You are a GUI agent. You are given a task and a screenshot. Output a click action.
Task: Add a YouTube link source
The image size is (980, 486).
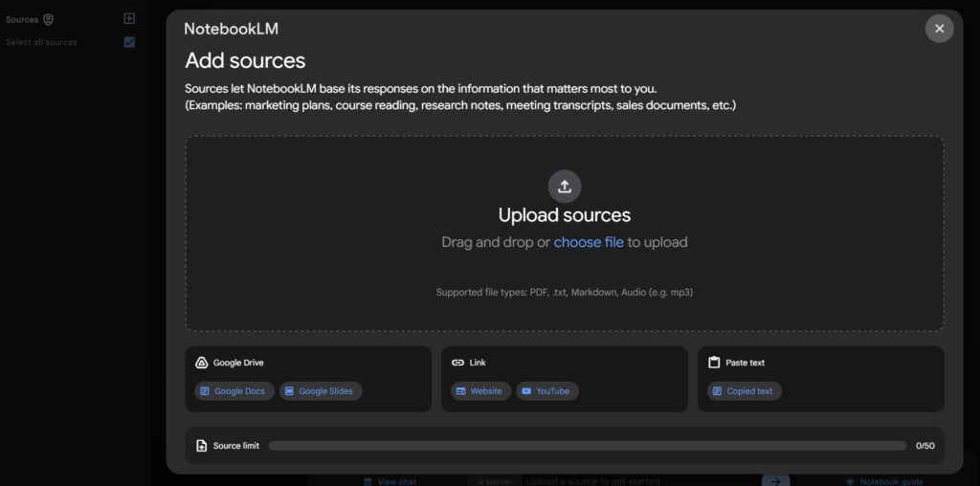pos(546,391)
